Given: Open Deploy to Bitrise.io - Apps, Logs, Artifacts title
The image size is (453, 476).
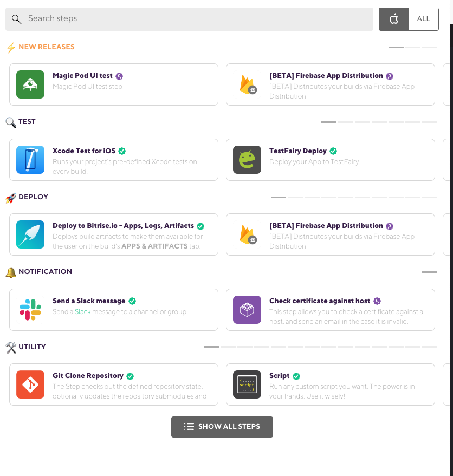Looking at the screenshot, I should [123, 226].
